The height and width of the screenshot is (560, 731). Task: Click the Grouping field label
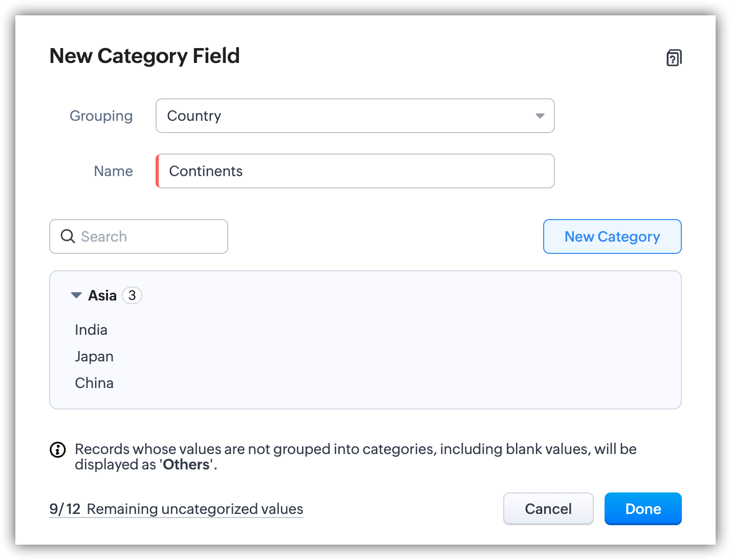[x=101, y=116]
